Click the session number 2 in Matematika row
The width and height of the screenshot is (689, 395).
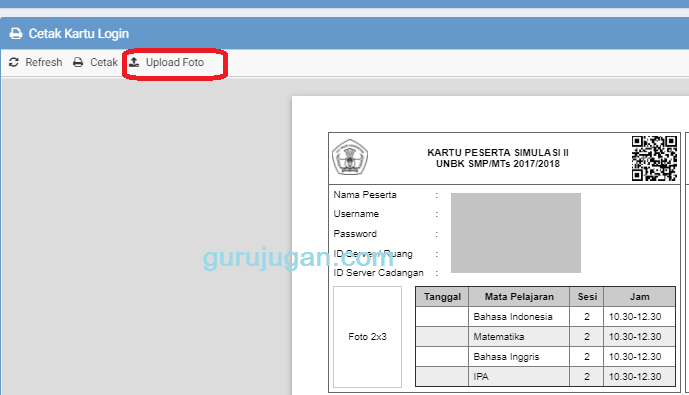point(587,337)
